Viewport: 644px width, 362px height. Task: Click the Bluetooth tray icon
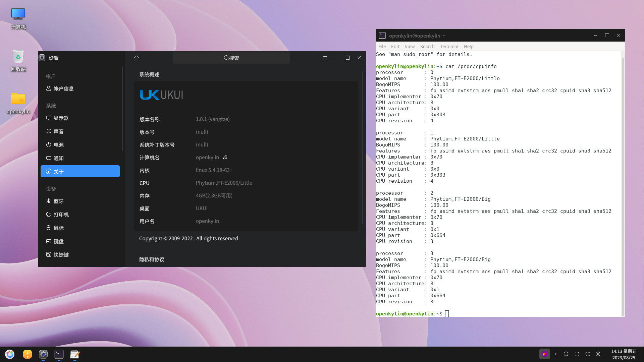pyautogui.click(x=598, y=354)
